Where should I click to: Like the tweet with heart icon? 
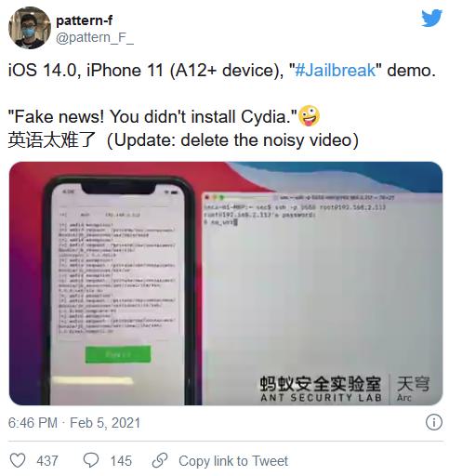(18, 460)
